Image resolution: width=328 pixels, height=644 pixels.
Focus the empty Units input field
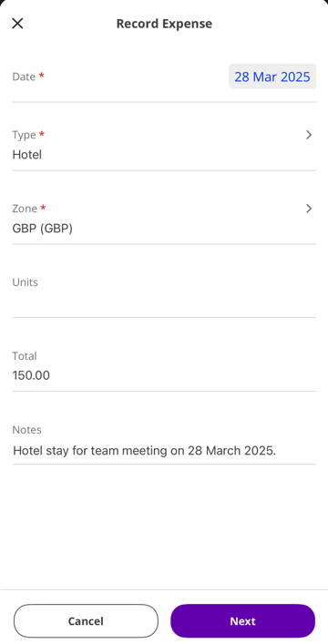click(x=164, y=302)
